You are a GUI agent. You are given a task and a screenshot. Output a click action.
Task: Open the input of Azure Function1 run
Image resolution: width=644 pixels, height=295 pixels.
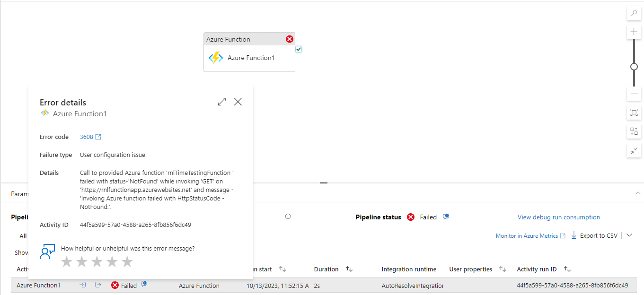(82, 285)
